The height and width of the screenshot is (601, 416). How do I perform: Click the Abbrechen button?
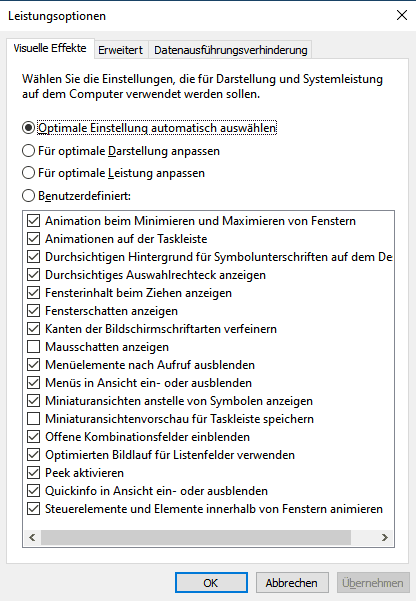[292, 583]
